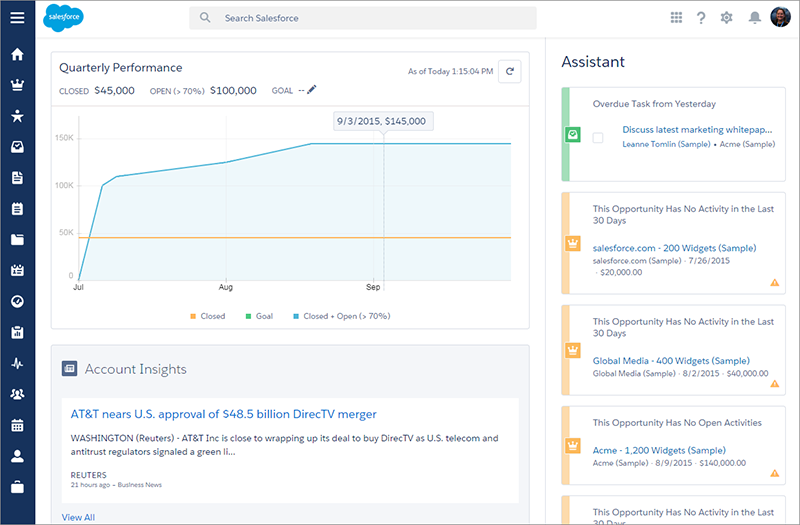Click the OPEN (> 70%) $100,000 value
The width and height of the screenshot is (800, 525).
[233, 91]
